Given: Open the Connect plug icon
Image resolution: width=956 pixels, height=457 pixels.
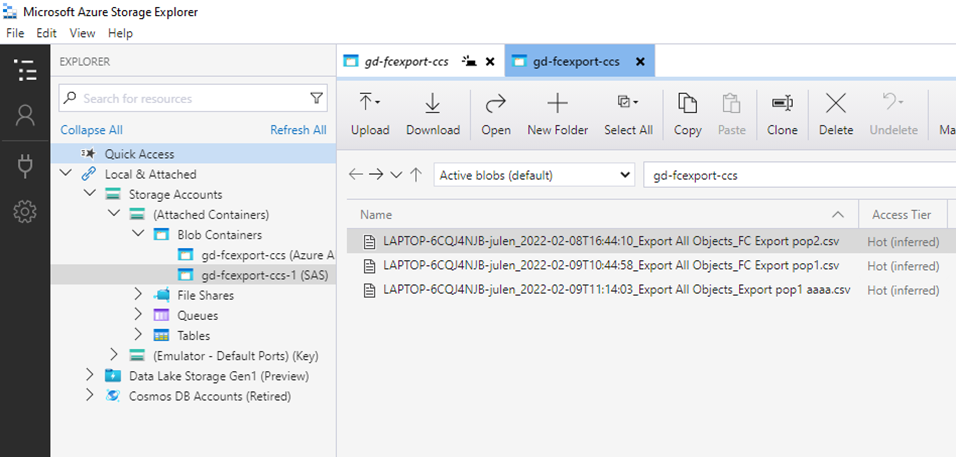Looking at the screenshot, I should point(25,165).
